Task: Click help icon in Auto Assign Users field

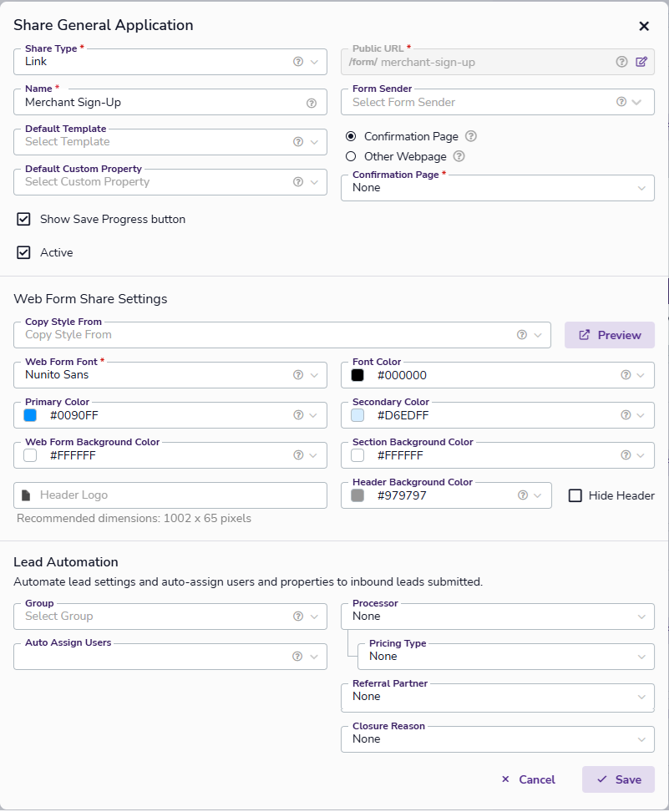Action: click(x=297, y=657)
